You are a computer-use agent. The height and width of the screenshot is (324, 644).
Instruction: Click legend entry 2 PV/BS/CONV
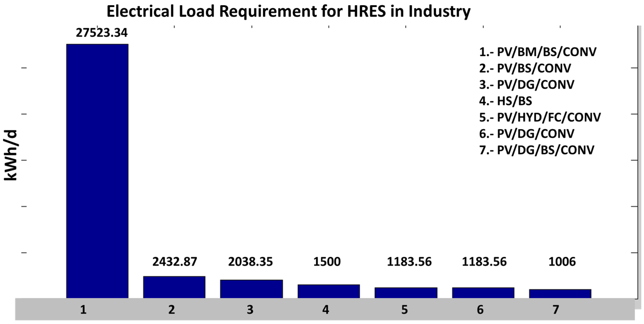pos(525,68)
